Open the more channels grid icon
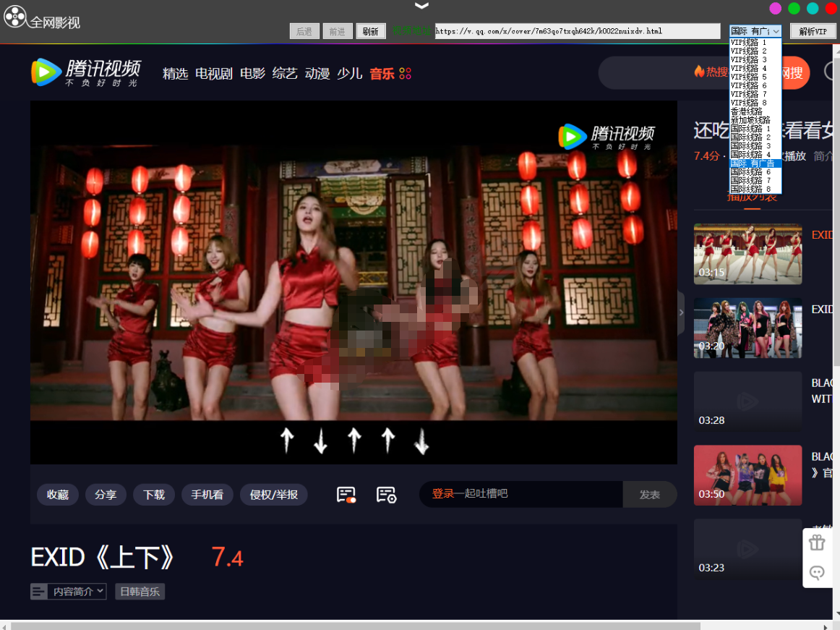This screenshot has width=840, height=630. pyautogui.click(x=405, y=74)
